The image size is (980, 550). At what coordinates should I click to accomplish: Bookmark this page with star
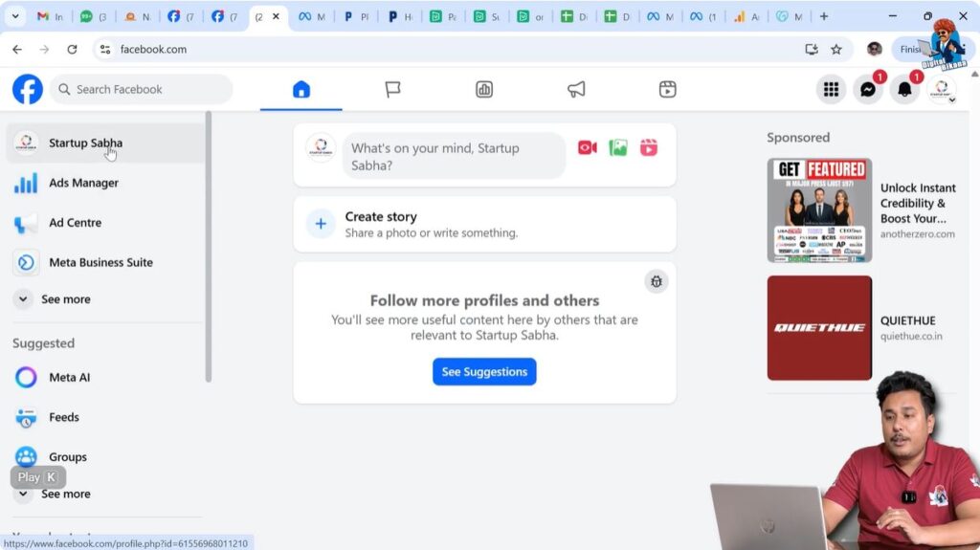(836, 50)
